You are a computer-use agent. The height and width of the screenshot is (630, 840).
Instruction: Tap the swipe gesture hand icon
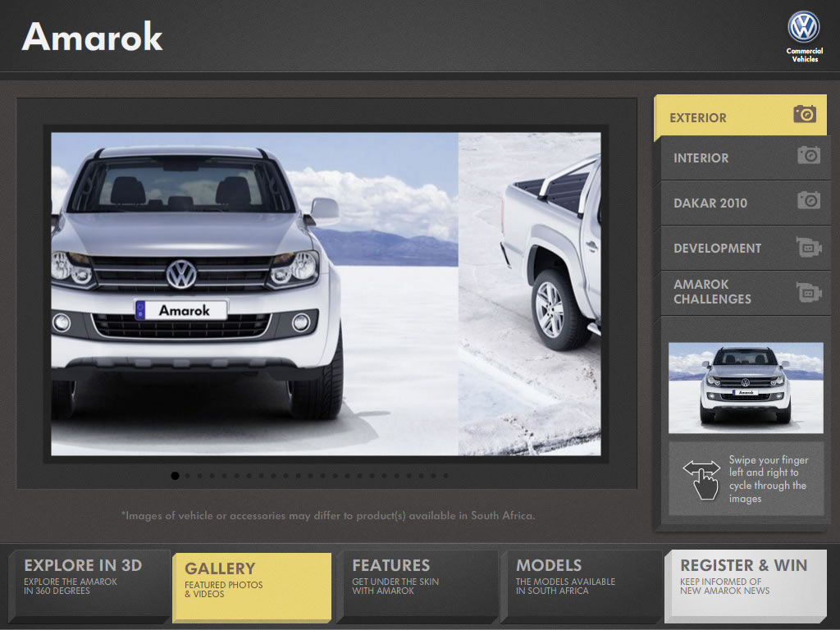pyautogui.click(x=701, y=479)
